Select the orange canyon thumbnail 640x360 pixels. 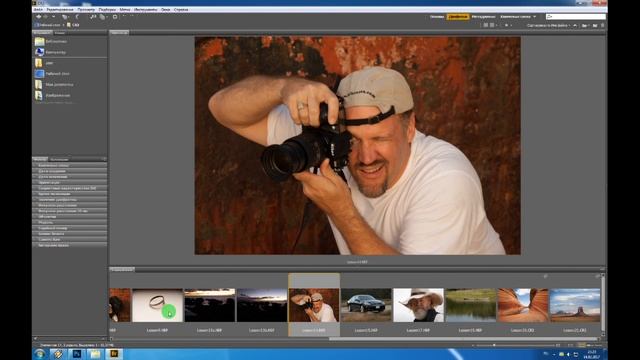pos(523,306)
